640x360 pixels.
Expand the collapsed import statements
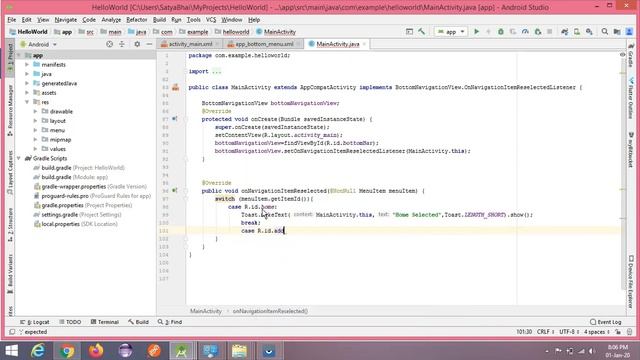(x=217, y=71)
